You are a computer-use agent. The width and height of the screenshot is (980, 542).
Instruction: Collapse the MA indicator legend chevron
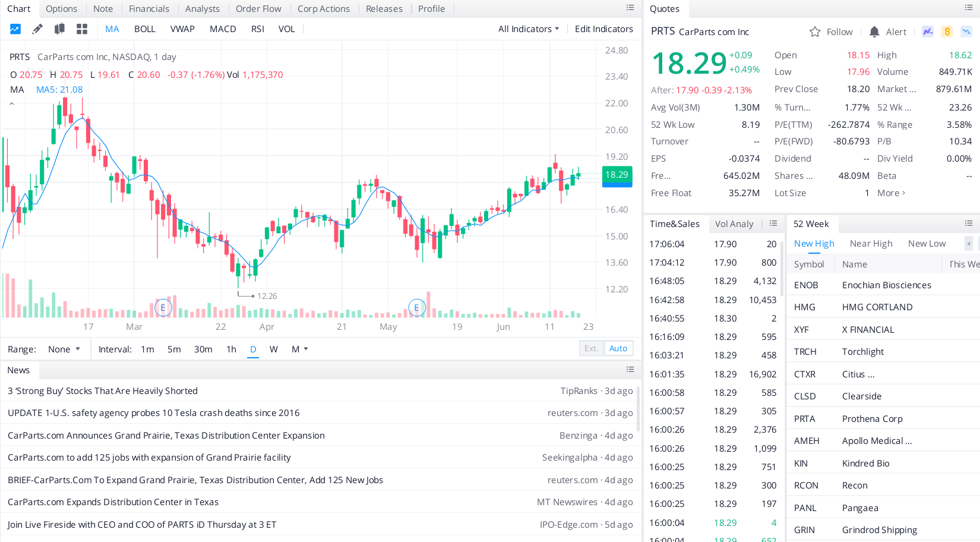click(12, 104)
